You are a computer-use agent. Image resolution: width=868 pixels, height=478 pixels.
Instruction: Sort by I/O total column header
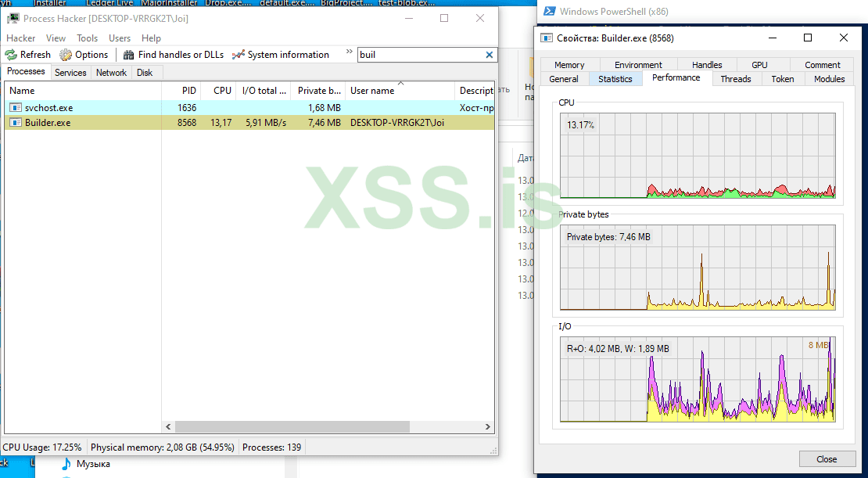tap(263, 90)
